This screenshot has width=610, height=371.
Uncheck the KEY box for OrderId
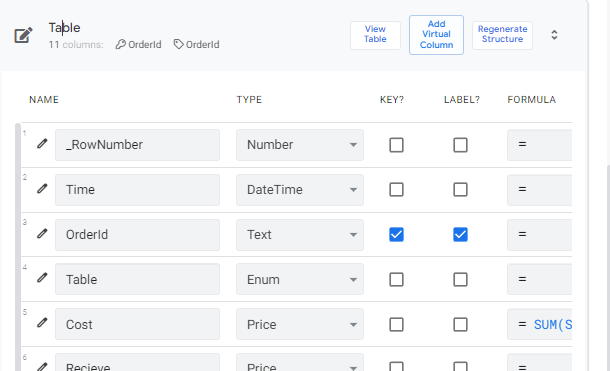[x=396, y=234]
